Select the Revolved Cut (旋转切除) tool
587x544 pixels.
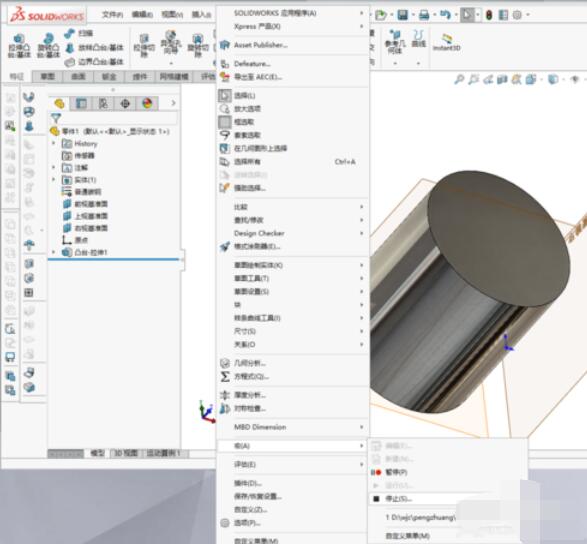(x=198, y=46)
